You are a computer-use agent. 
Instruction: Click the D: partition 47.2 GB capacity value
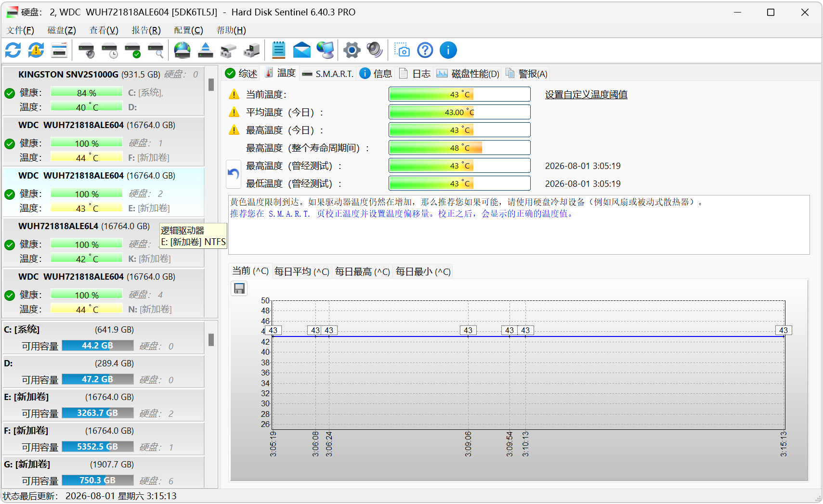click(x=98, y=379)
